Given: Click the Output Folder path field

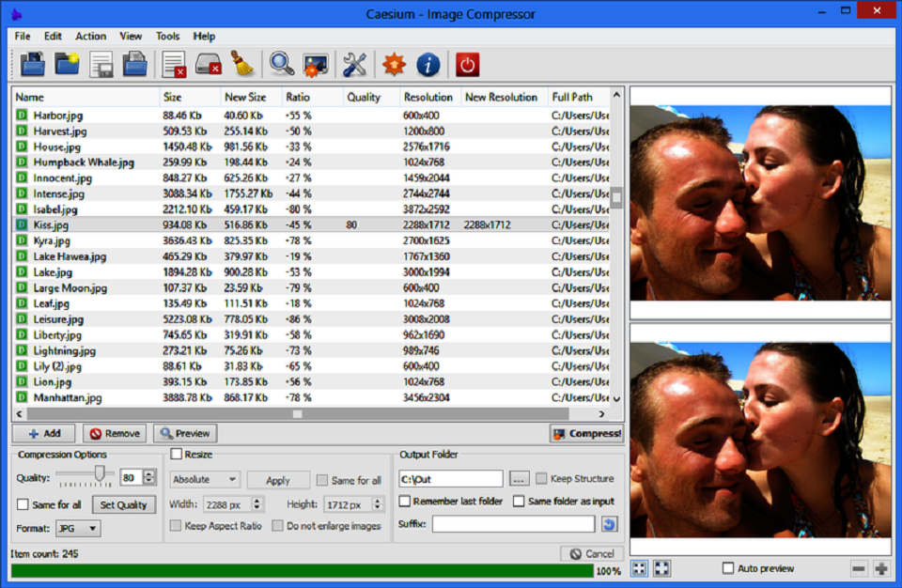Looking at the screenshot, I should coord(450,479).
